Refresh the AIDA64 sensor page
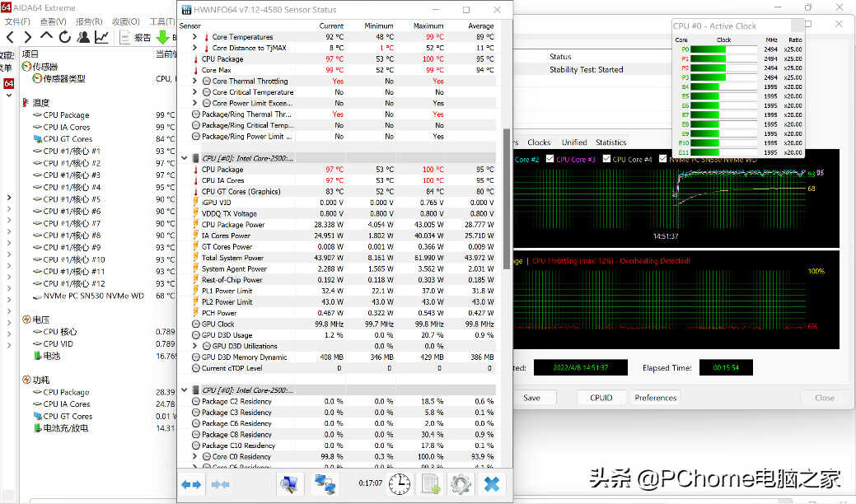856x504 pixels. 65,37
